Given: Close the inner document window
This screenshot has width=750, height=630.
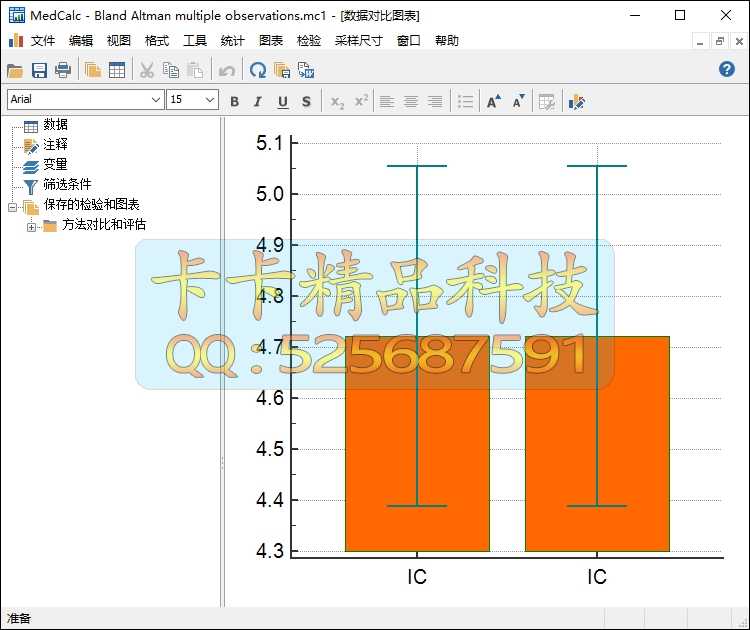Looking at the screenshot, I should point(739,42).
